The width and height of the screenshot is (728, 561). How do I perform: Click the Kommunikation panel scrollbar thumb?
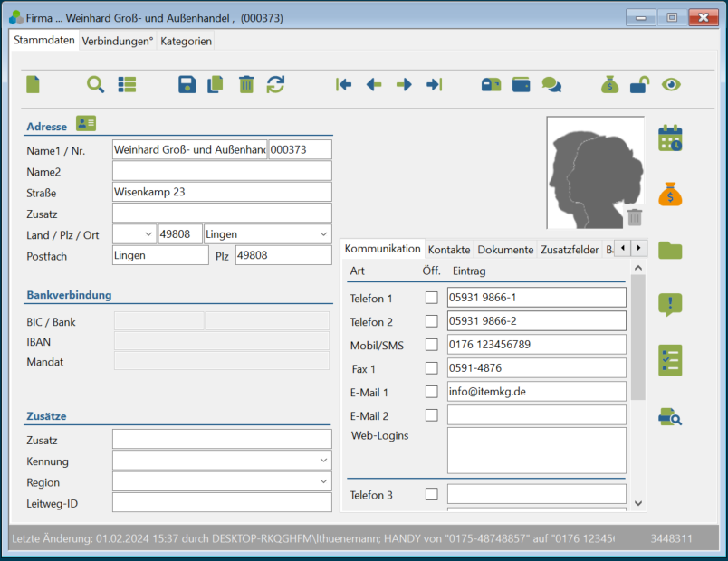638,337
